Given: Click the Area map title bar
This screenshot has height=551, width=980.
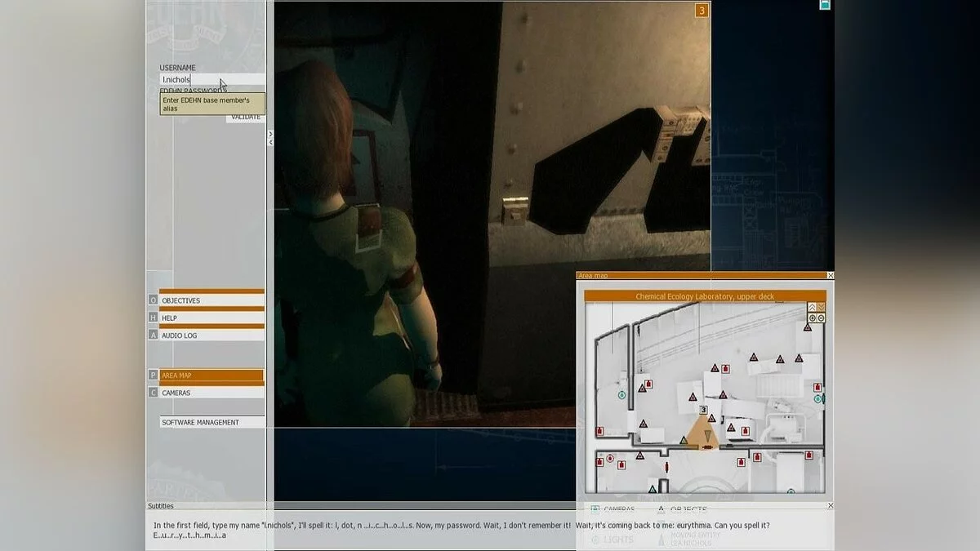Looking at the screenshot, I should coord(701,276).
